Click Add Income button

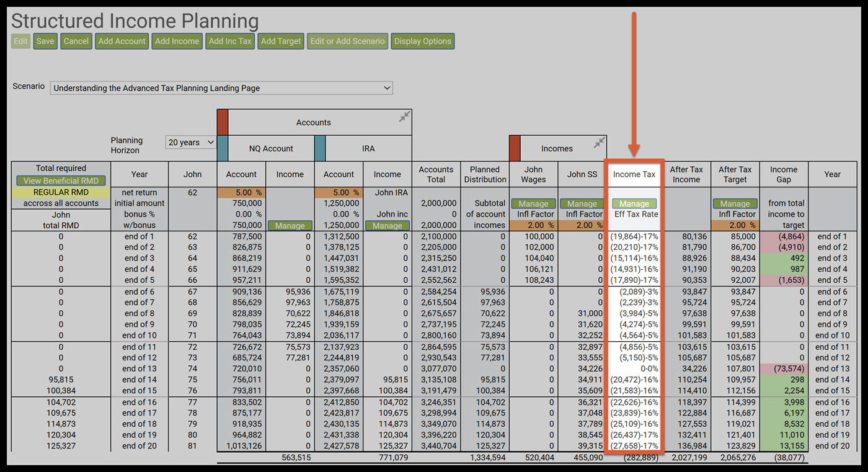[177, 42]
